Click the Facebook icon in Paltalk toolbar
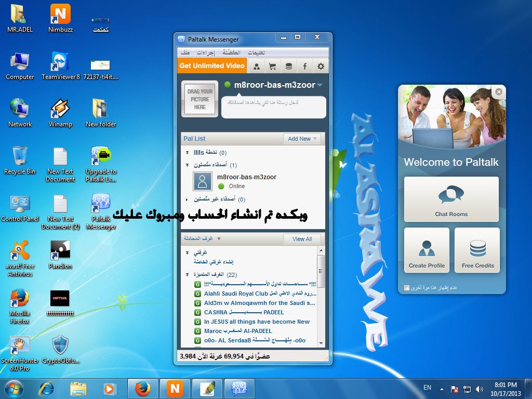The image size is (532, 399). [x=304, y=66]
